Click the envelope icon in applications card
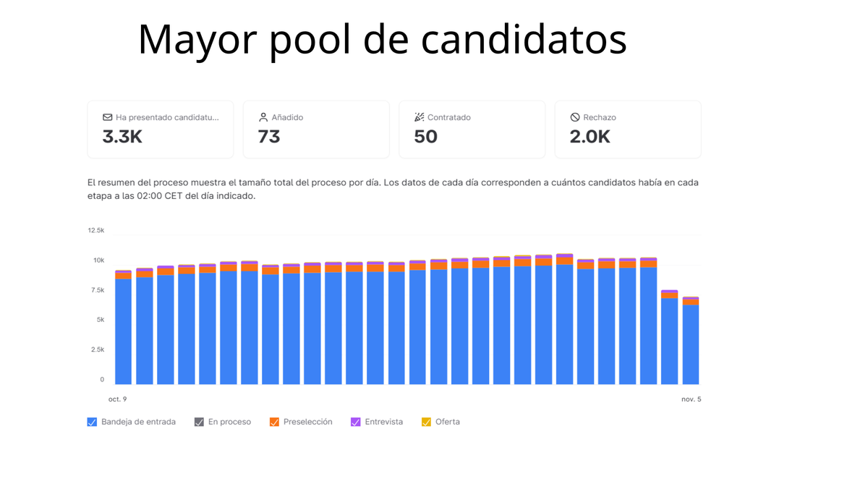This screenshot has height=487, width=868. (107, 117)
